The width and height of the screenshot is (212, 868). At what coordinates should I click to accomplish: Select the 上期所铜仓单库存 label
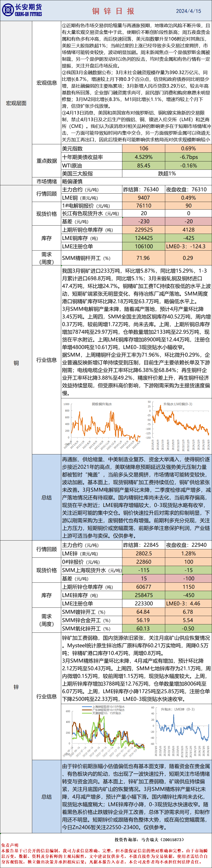click(87, 230)
